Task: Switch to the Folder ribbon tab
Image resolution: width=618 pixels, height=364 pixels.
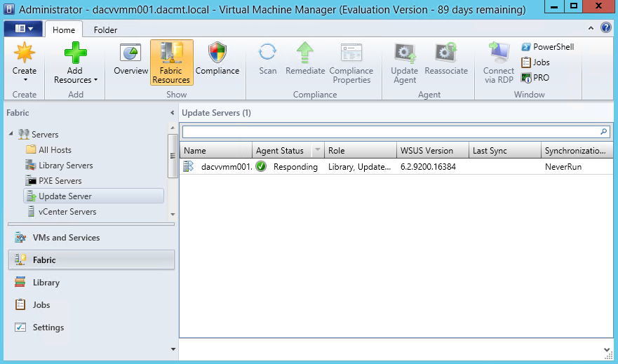Action: 105,30
